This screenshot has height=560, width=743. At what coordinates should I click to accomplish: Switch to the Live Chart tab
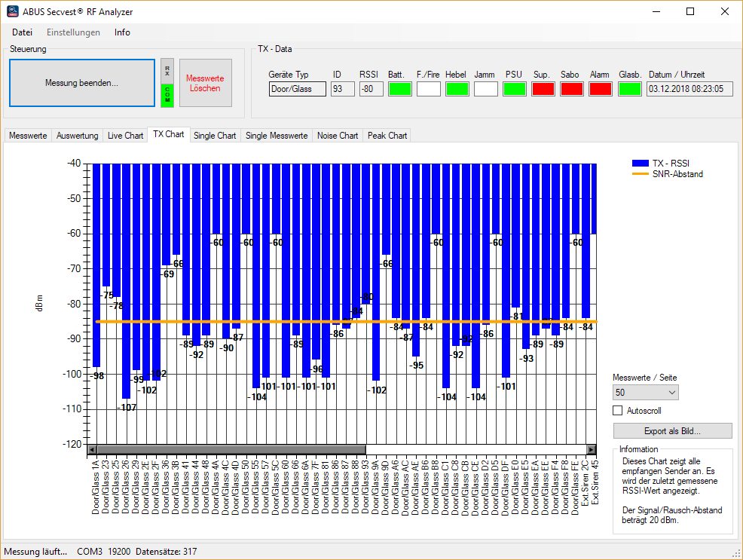click(125, 136)
